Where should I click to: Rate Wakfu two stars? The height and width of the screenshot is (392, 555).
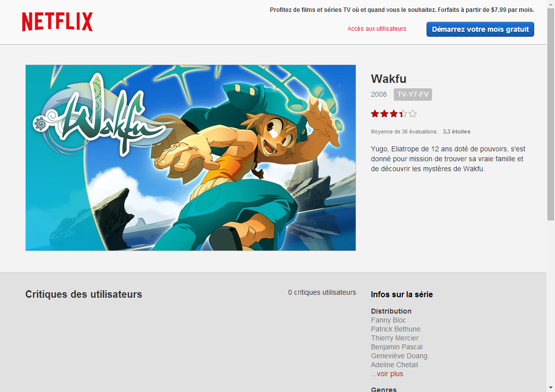pyautogui.click(x=384, y=114)
